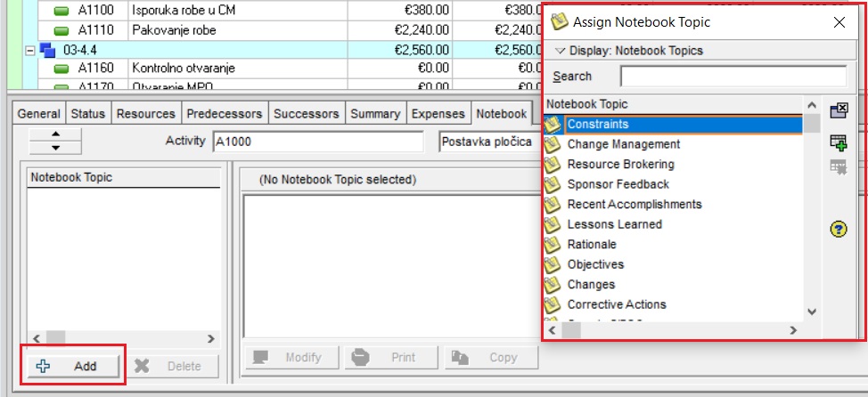Click the notebook icon beside Objectives

tap(553, 264)
